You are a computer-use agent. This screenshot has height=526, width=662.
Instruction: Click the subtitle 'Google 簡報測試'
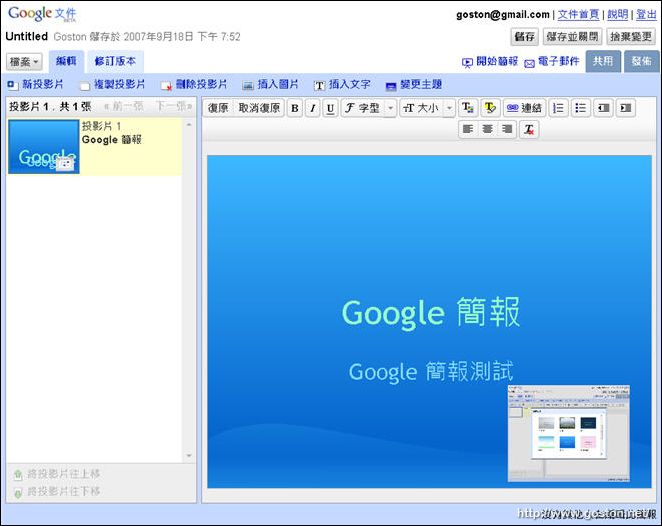coord(431,371)
